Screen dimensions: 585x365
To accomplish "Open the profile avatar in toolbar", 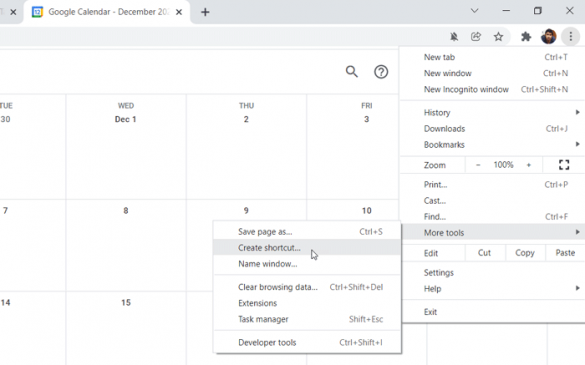I will coord(548,37).
